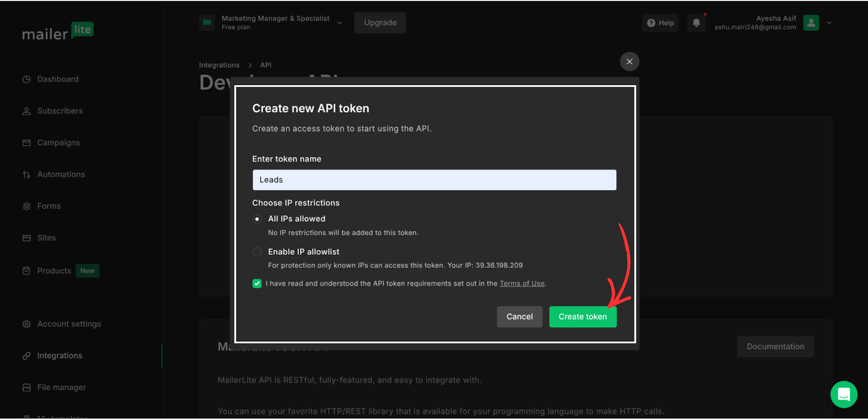868x419 pixels.
Task: Click the Sites window icon
Action: point(27,238)
